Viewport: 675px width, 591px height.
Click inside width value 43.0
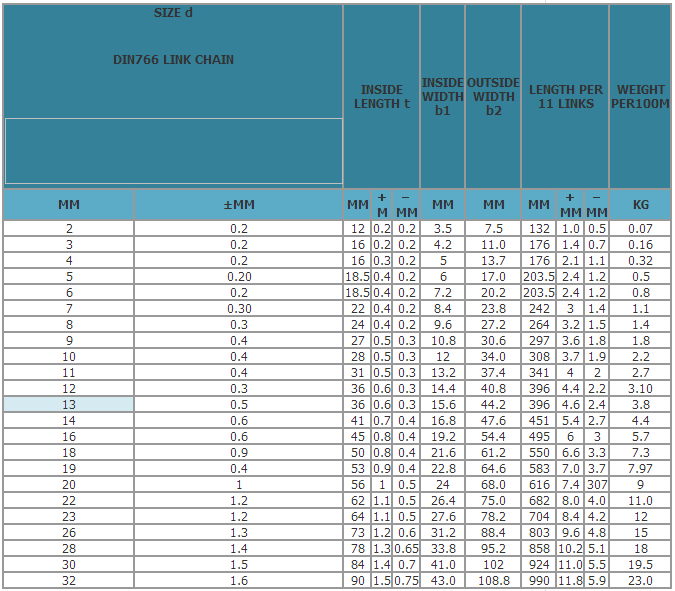tap(443, 580)
